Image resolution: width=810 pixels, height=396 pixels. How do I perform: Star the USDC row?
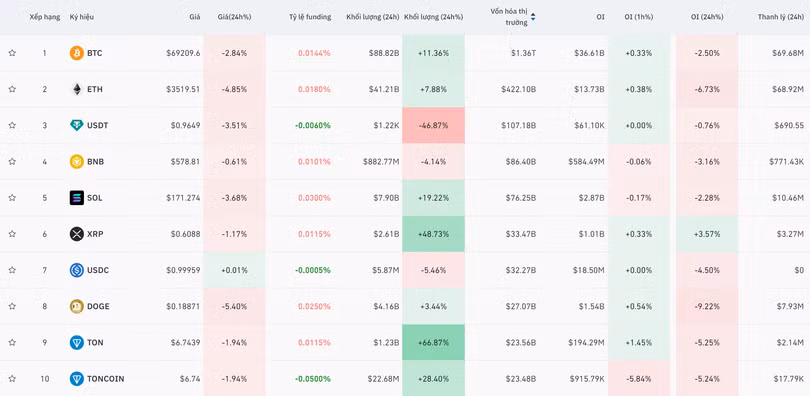pos(12,270)
